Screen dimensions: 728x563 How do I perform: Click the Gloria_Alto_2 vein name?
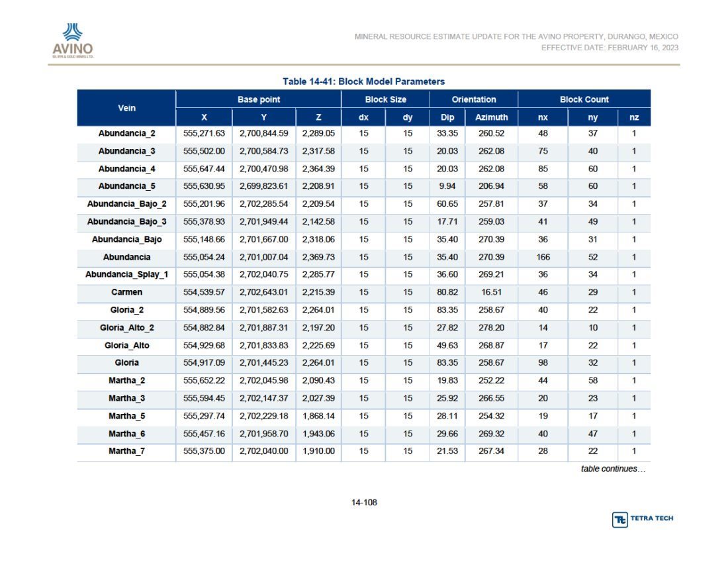tap(127, 327)
